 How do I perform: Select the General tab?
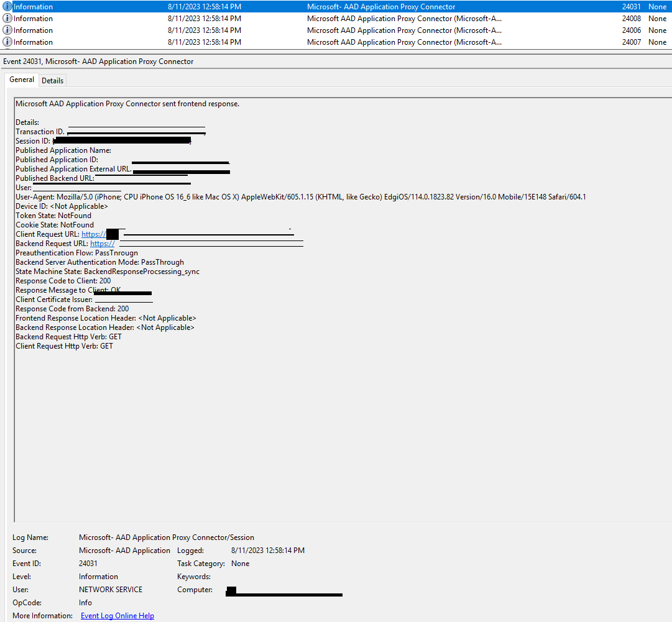click(x=21, y=80)
